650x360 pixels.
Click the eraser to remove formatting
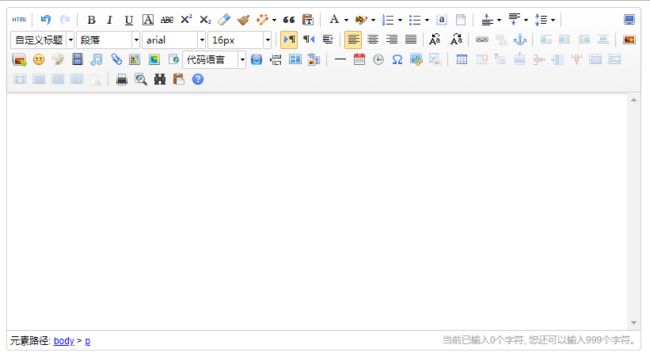[x=224, y=19]
